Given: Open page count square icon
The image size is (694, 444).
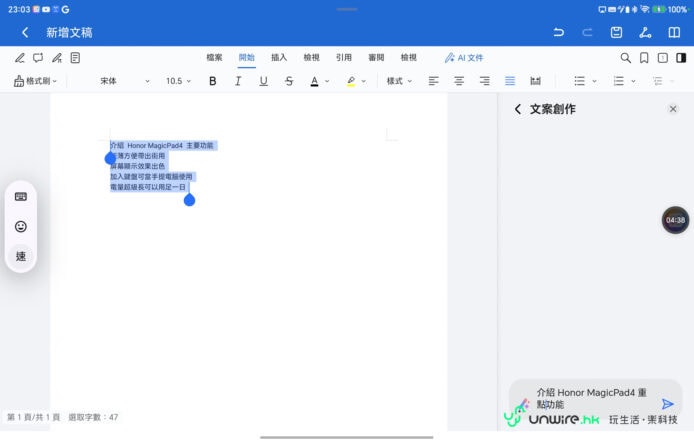Looking at the screenshot, I should [x=663, y=58].
